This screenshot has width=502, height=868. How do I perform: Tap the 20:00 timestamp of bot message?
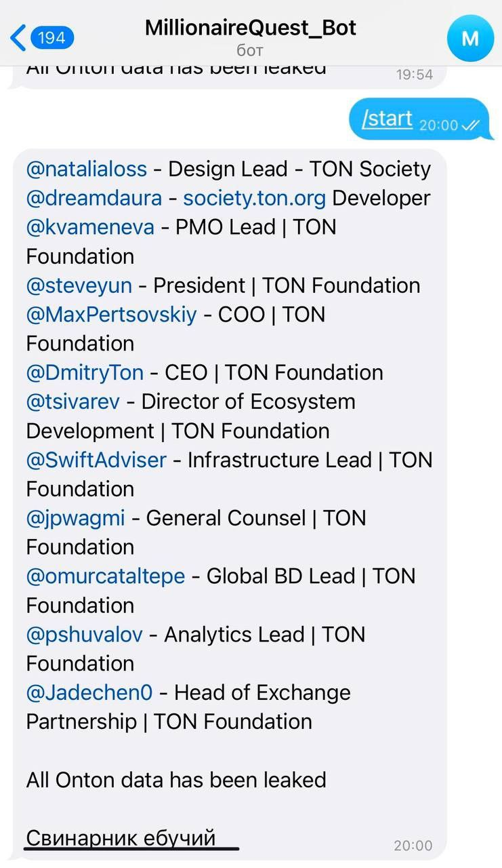click(x=413, y=846)
